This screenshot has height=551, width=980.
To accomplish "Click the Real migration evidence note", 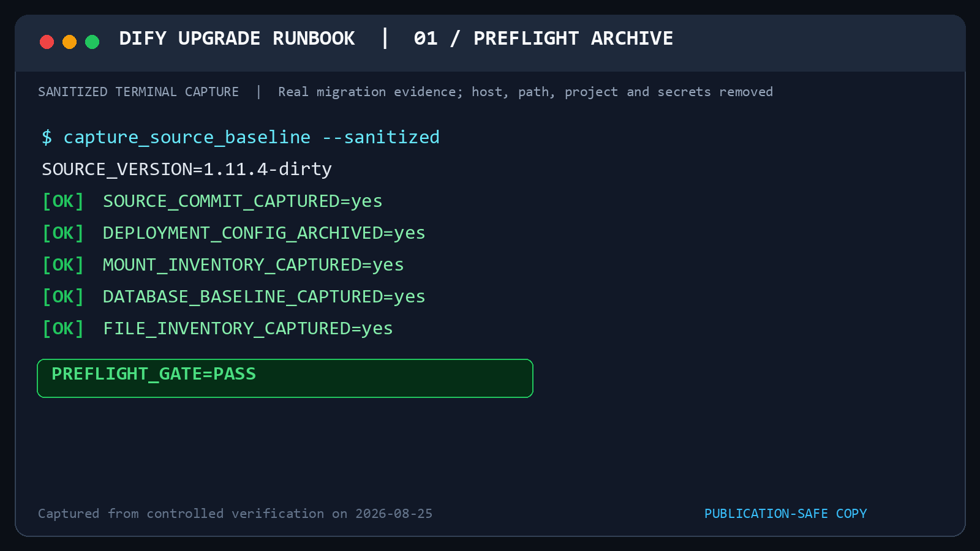I will point(526,92).
